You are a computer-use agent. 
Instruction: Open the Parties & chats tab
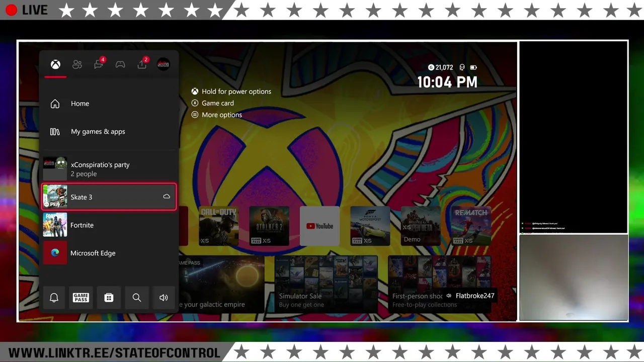click(99, 64)
